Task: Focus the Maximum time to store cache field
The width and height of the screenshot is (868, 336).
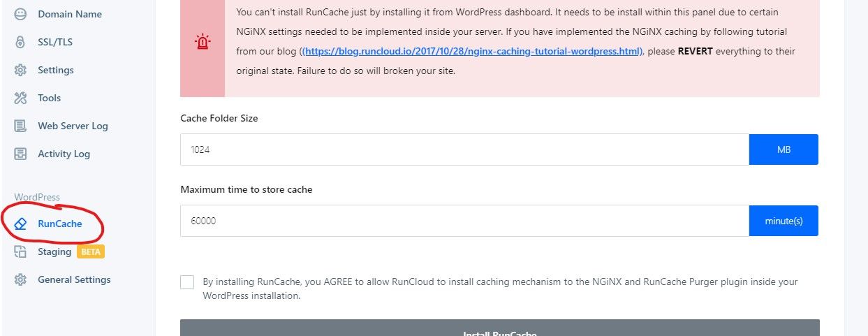Action: 464,221
